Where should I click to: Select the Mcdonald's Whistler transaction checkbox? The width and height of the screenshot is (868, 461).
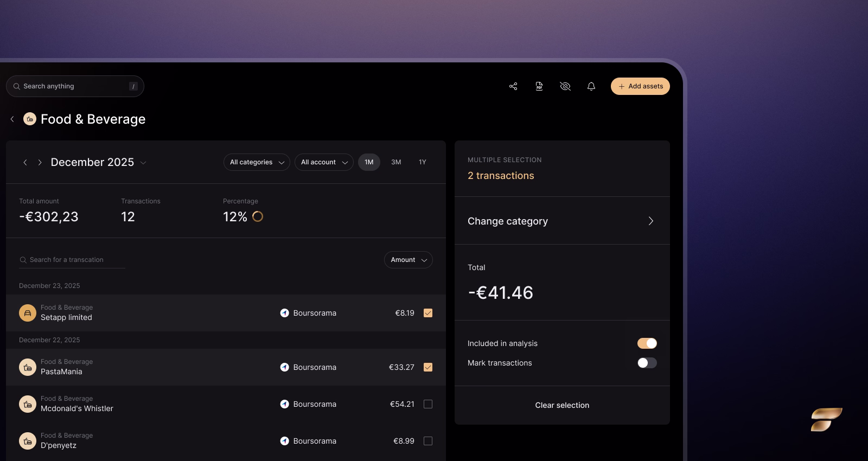[428, 404]
